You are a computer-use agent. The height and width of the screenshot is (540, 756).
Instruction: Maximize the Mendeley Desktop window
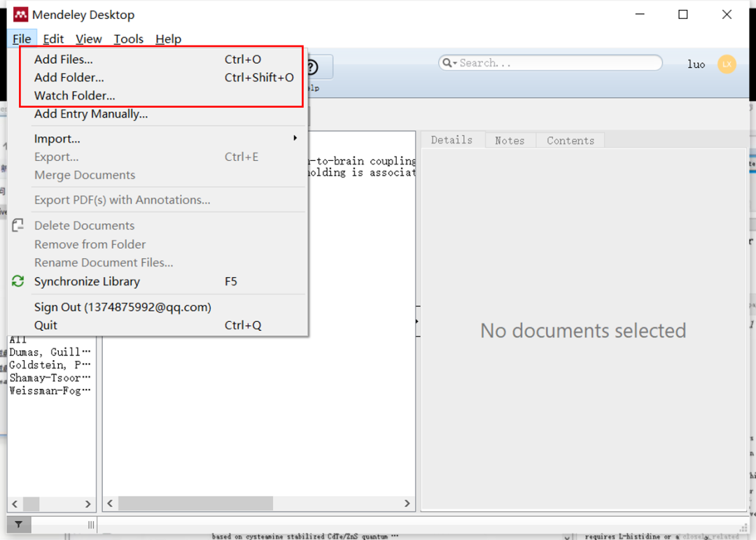682,15
